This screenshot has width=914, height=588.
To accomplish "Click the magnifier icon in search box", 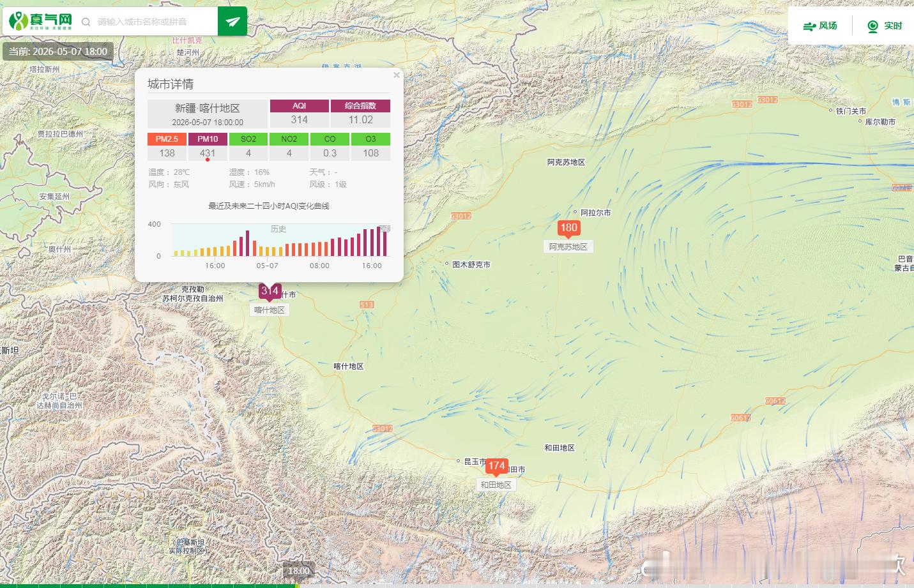I will pos(86,22).
